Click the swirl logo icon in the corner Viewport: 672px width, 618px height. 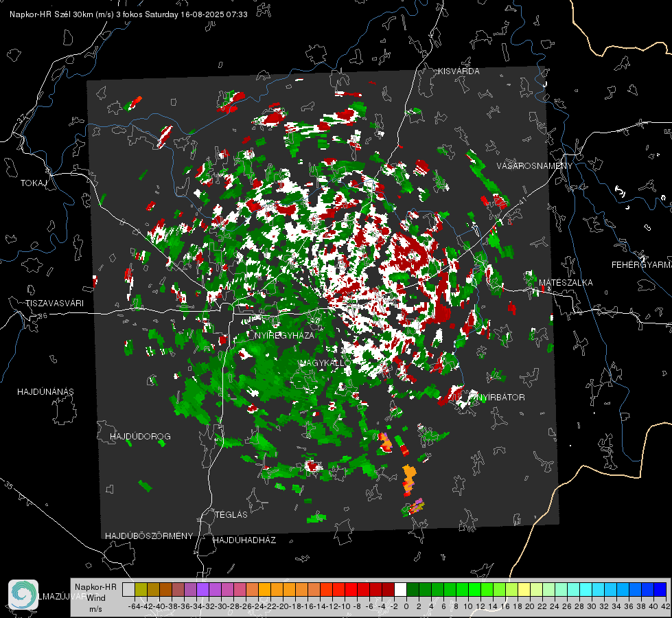(23, 595)
